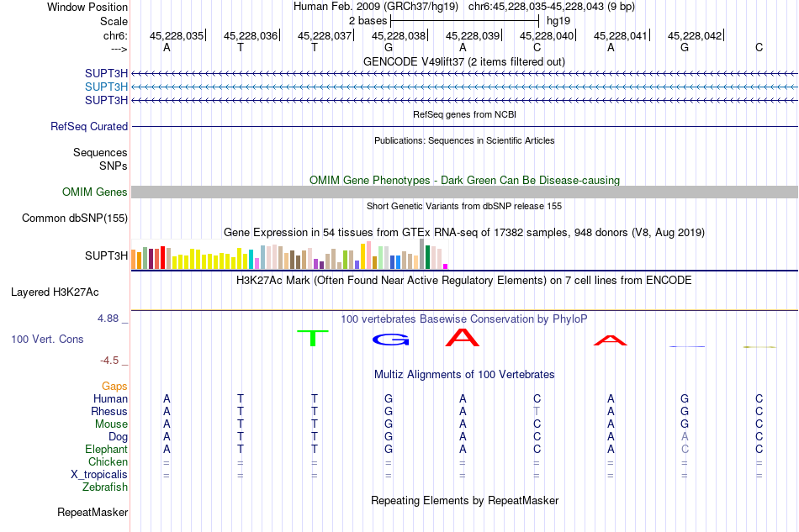This screenshot has height=532, width=799.
Task: Click the Short Genetic Variants dbSNP title
Action: (464, 206)
